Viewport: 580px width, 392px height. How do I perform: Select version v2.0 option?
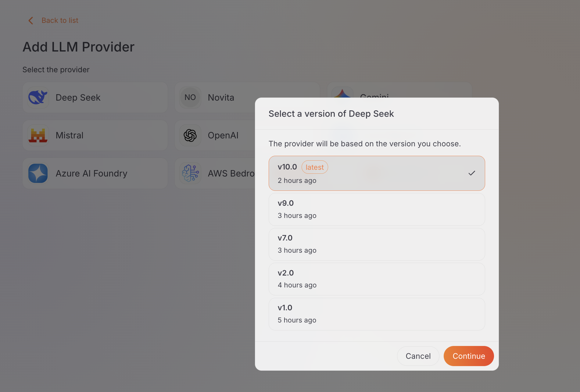[377, 279]
